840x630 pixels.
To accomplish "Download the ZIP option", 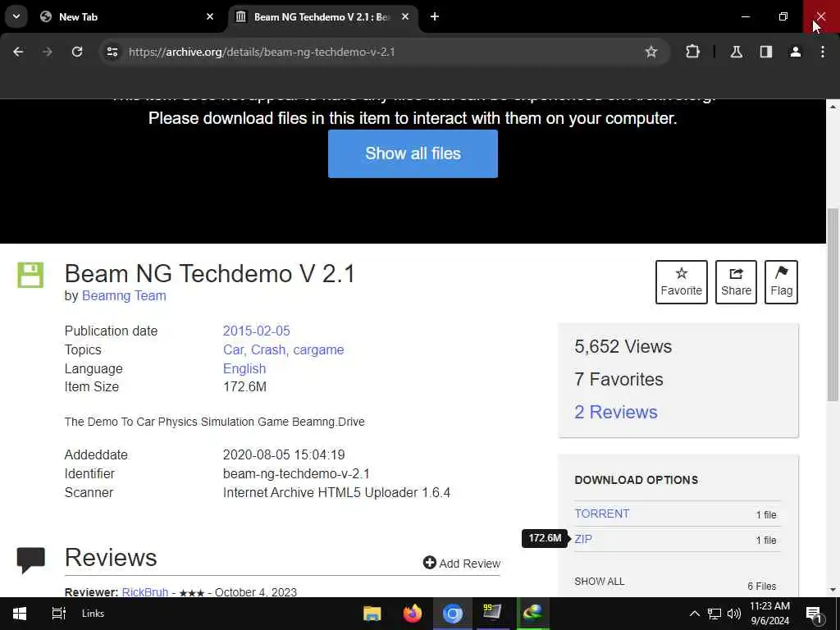I will coord(583,539).
